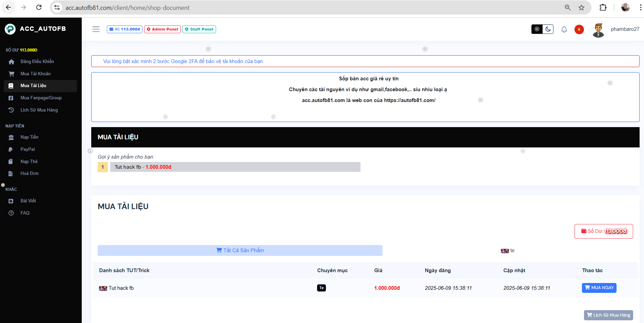Switch to light mode sun icon
Viewport: 644px width, 323px height.
click(537, 29)
